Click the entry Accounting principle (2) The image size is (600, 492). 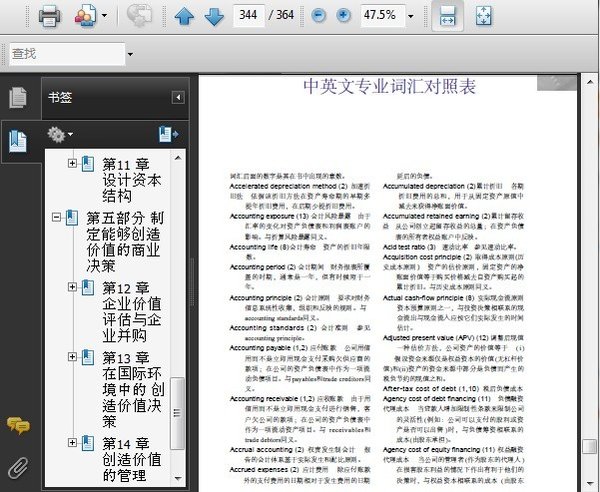pos(266,298)
